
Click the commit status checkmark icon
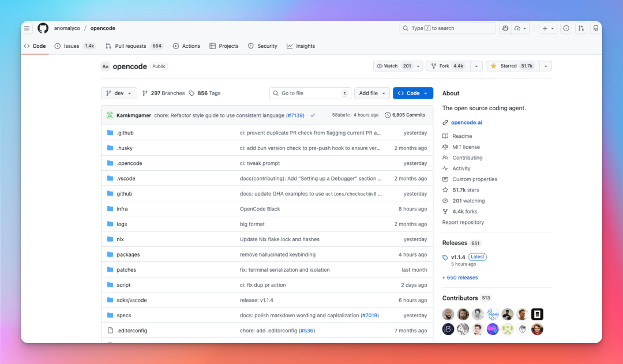pyautogui.click(x=313, y=115)
